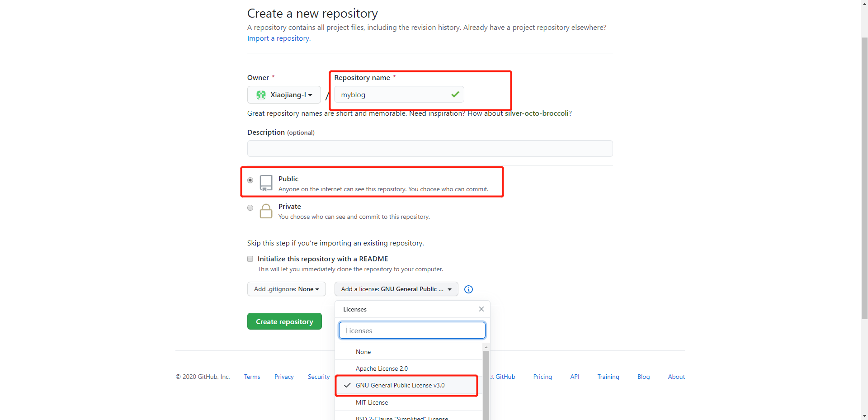The image size is (868, 420).
Task: Open the Import a repository link
Action: 278,38
